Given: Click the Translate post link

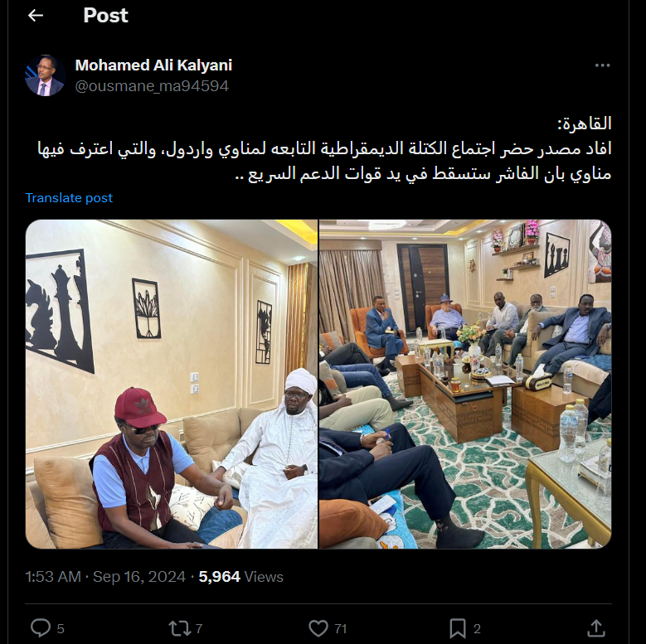Looking at the screenshot, I should click(69, 198).
